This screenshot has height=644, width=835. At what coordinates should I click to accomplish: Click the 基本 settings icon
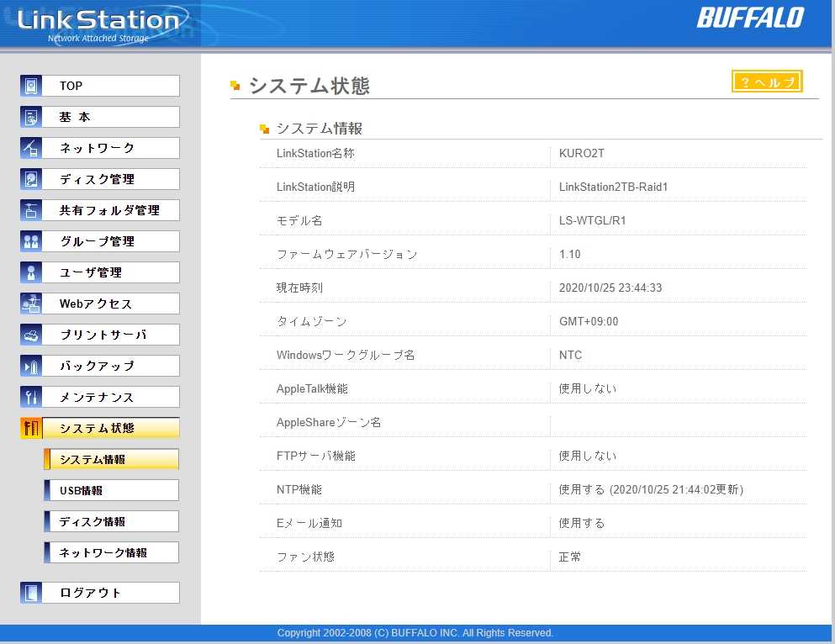click(31, 117)
